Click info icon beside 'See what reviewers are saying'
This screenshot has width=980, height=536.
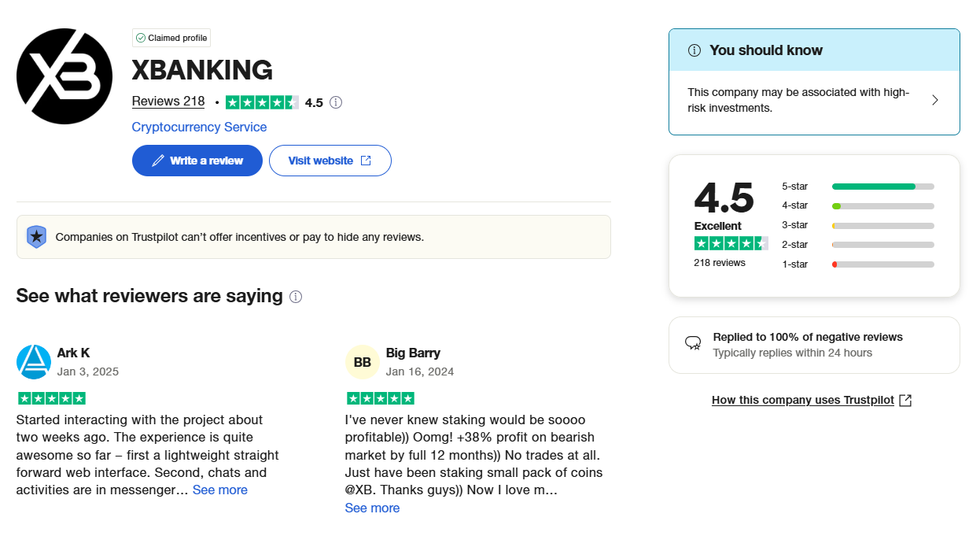tap(296, 297)
